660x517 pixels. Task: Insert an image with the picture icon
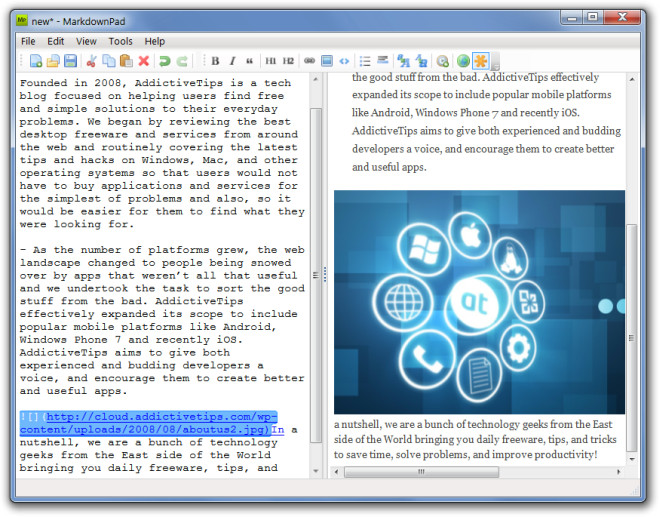point(327,61)
